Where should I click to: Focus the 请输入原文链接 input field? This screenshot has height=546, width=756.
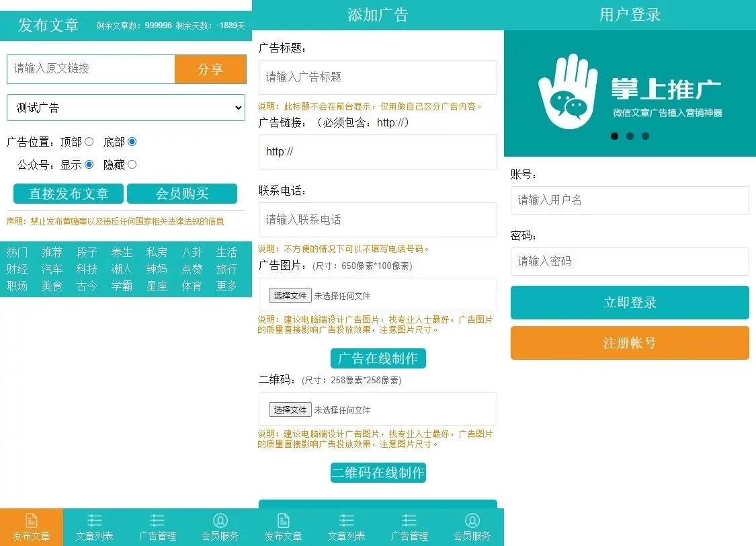coord(91,69)
